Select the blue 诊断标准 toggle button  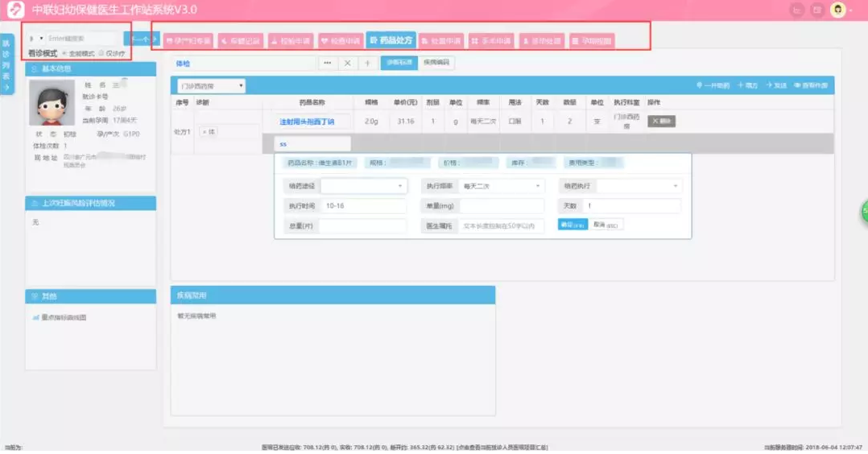(x=399, y=63)
